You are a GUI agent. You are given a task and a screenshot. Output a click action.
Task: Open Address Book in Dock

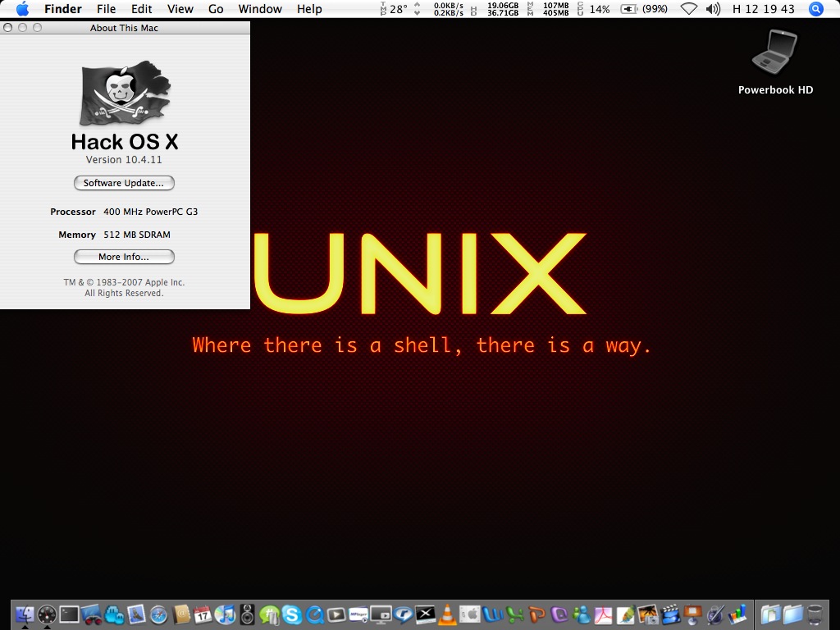pyautogui.click(x=181, y=614)
